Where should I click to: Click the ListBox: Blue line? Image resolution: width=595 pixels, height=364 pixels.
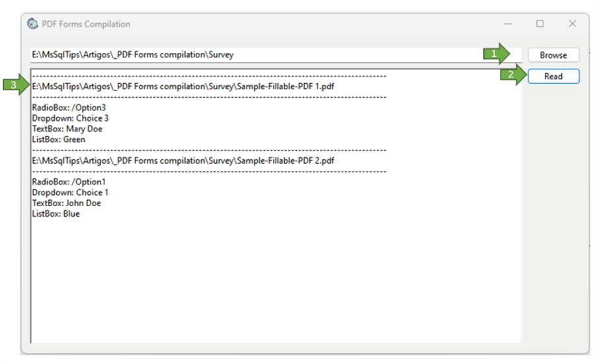coord(56,213)
